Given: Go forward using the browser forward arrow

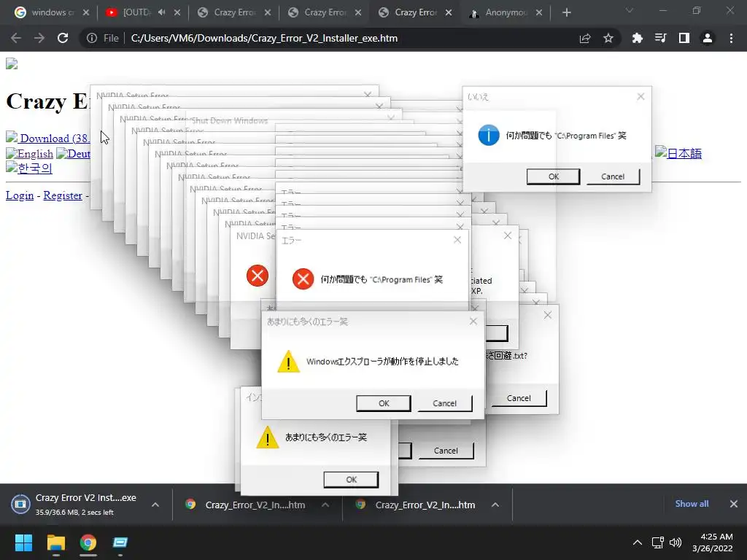Looking at the screenshot, I should pos(39,38).
